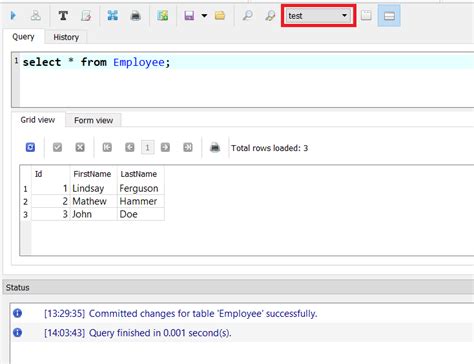This screenshot has width=474, height=364.
Task: Click the page number 1 field
Action: [x=147, y=147]
